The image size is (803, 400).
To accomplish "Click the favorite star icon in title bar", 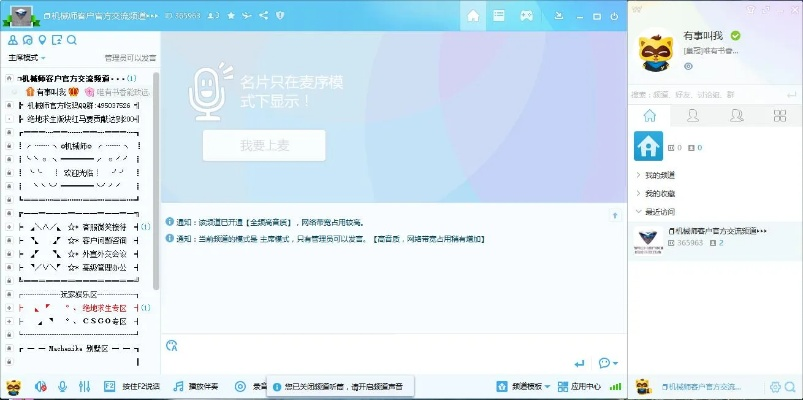I will point(231,16).
